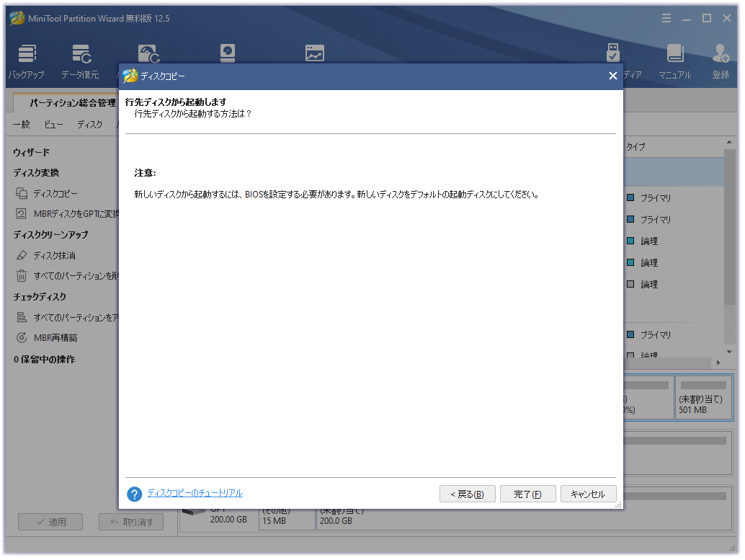The height and width of the screenshot is (560, 745).
Task: Select the ディスクコピー sidebar icon
Action: pos(22,193)
